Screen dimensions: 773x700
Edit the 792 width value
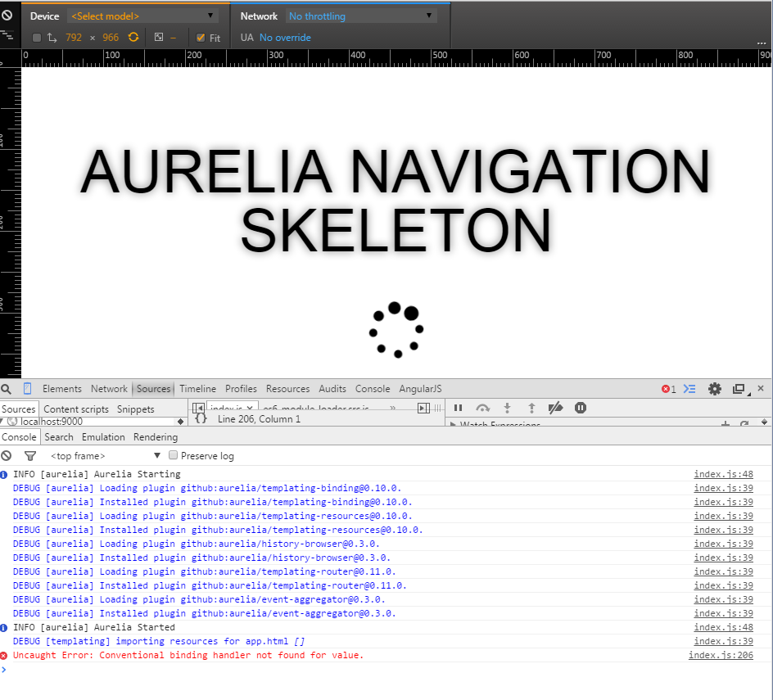(74, 38)
